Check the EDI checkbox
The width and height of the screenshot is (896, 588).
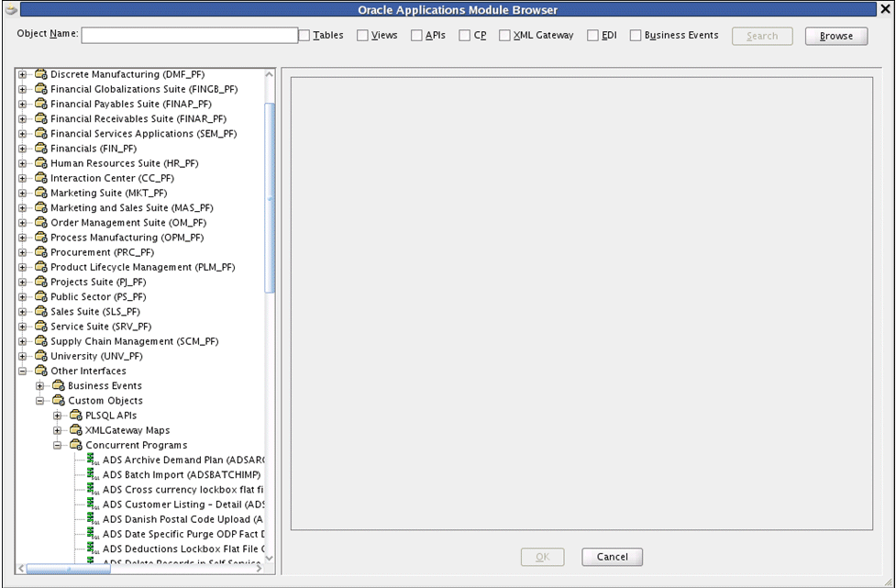593,36
